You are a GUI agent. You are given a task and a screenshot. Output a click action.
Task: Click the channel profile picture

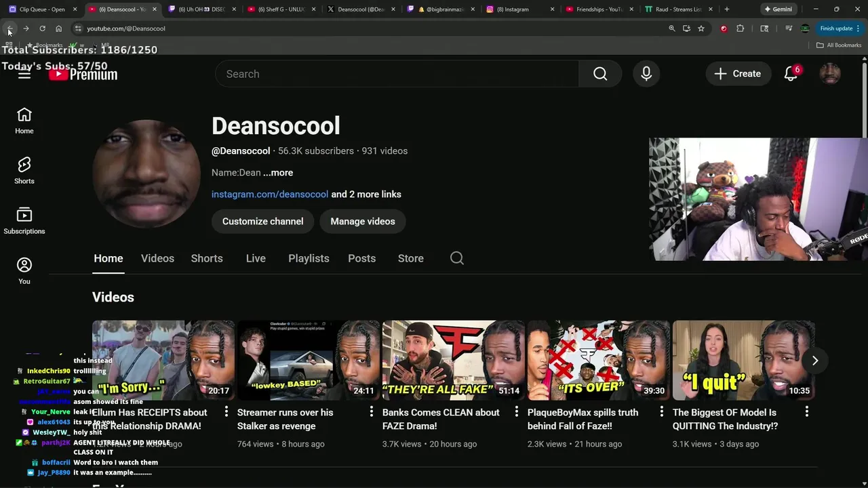(146, 174)
